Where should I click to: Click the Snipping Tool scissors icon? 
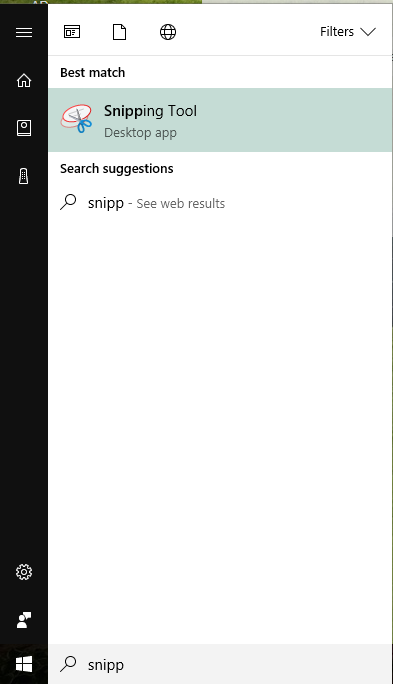tap(77, 118)
